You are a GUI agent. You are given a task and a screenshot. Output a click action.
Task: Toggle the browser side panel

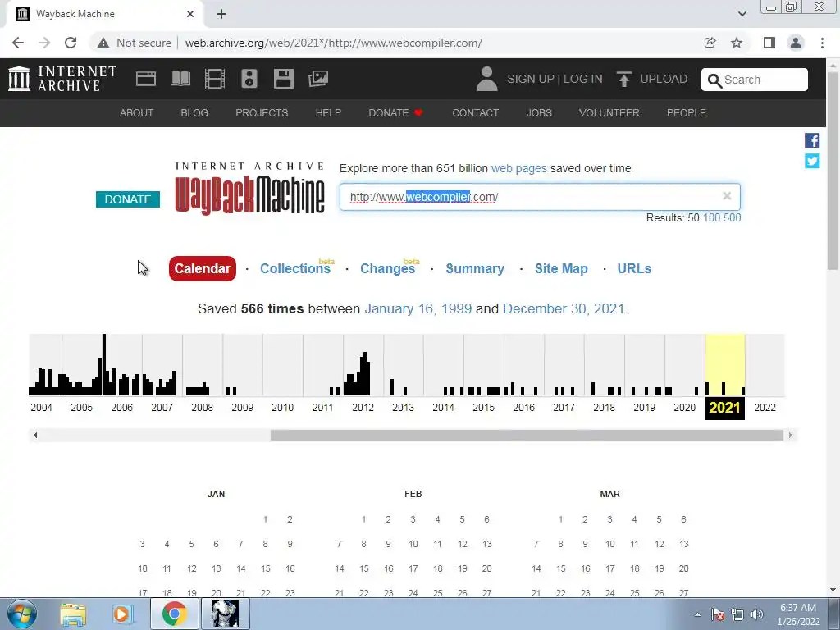click(x=769, y=43)
